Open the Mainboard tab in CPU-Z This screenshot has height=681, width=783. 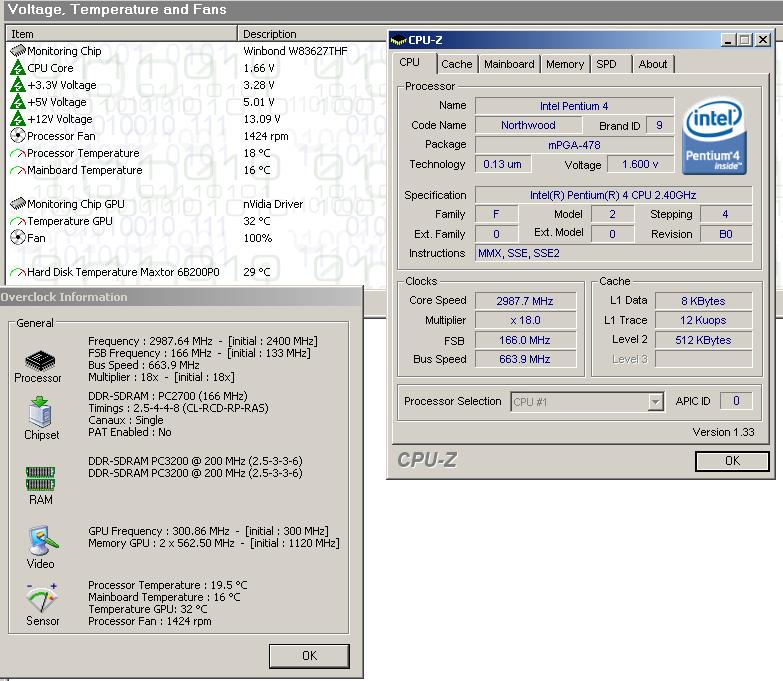click(509, 64)
